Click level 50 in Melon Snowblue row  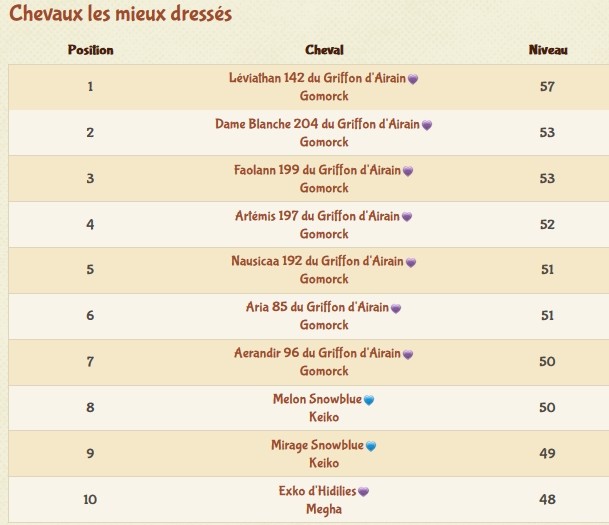tap(547, 407)
